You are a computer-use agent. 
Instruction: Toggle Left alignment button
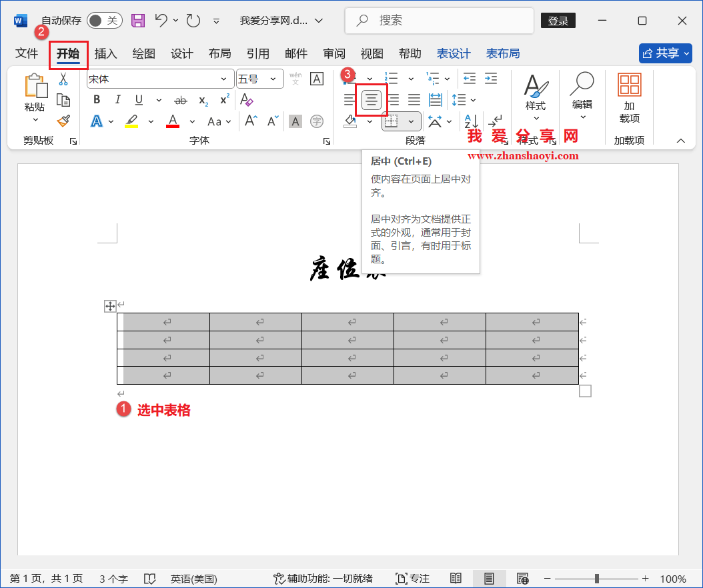click(x=349, y=99)
